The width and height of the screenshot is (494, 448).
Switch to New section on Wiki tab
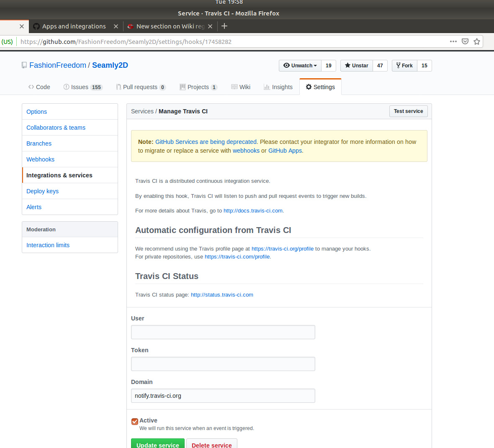170,26
